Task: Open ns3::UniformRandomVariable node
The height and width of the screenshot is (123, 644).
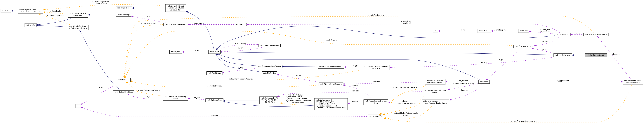Action: [331, 67]
